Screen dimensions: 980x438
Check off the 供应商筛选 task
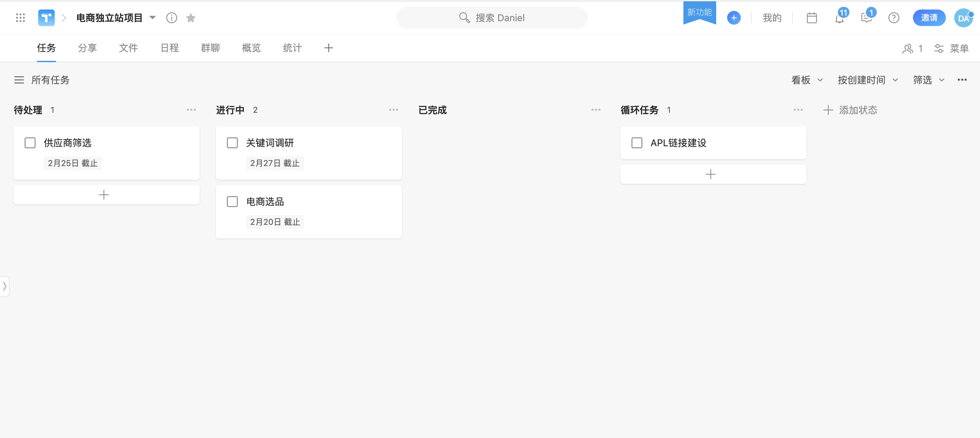30,143
